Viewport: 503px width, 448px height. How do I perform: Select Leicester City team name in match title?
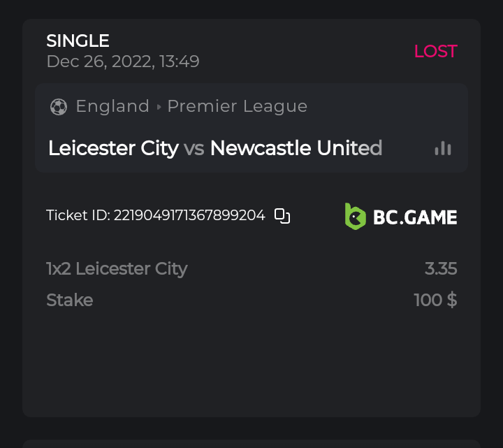click(x=113, y=148)
